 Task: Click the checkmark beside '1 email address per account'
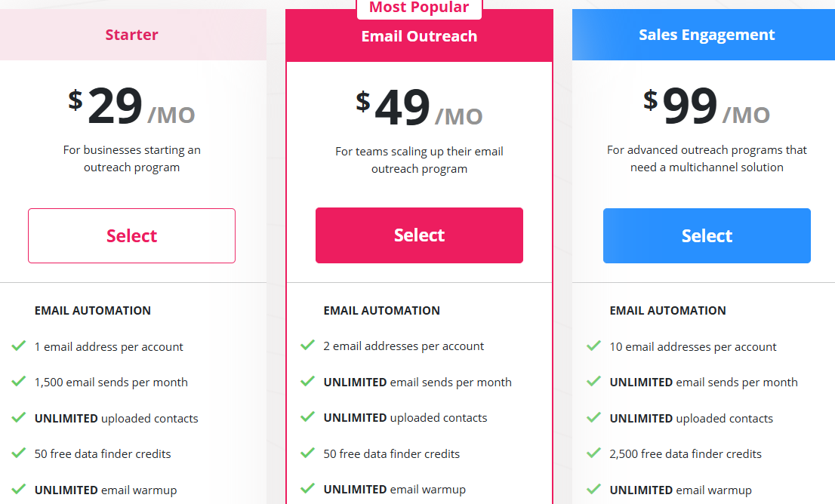coord(18,346)
